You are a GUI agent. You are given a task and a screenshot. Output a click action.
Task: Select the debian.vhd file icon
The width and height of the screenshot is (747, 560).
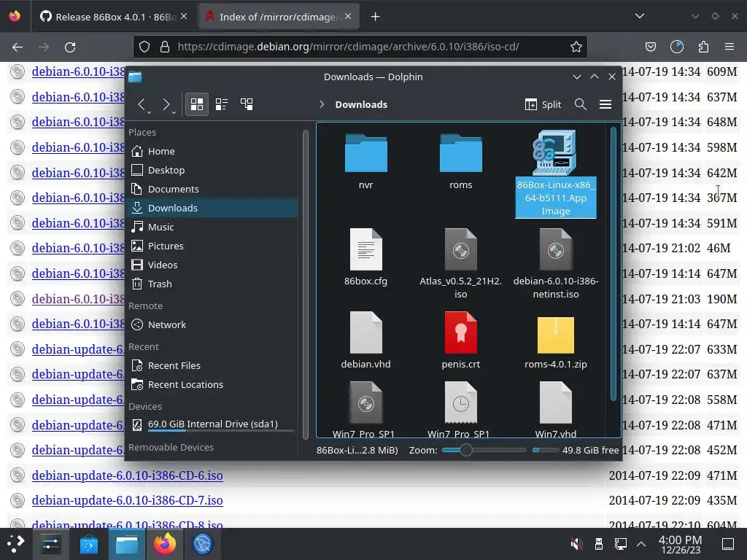[366, 332]
